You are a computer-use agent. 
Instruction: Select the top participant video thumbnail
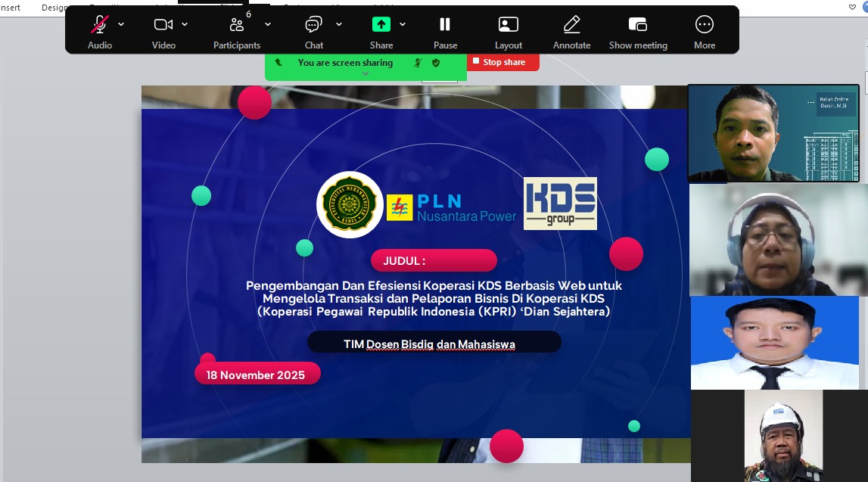pyautogui.click(x=773, y=133)
